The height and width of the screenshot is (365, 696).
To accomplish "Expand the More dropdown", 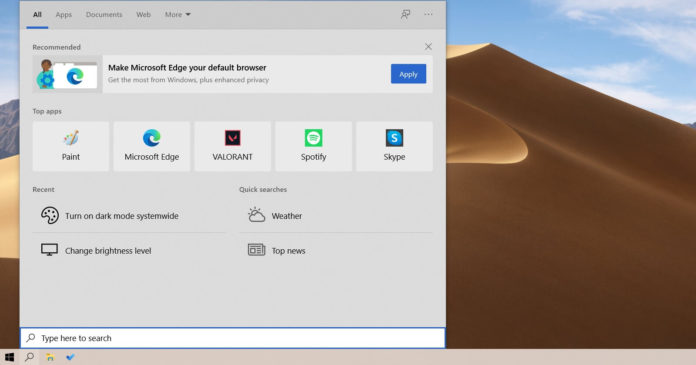I will [178, 15].
